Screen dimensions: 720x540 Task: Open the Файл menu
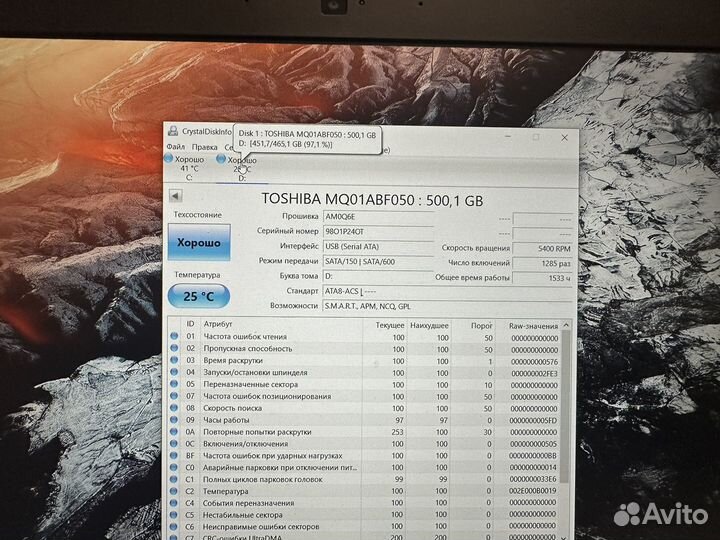coord(176,146)
